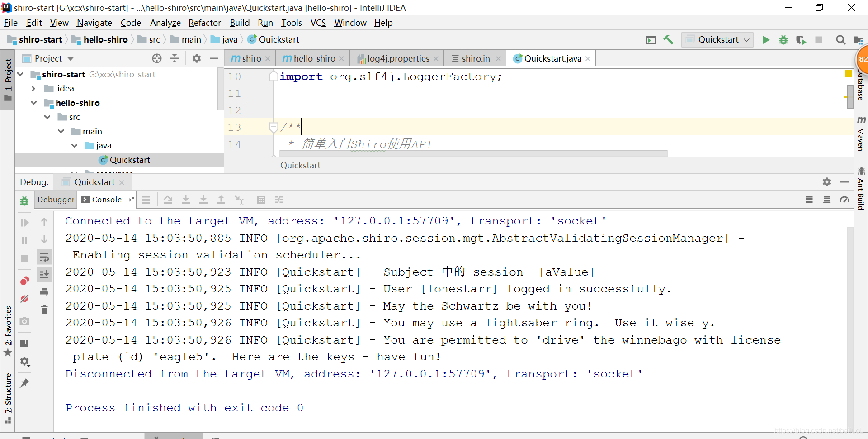Collapse shiro-start root node
868x439 pixels.
[20, 74]
